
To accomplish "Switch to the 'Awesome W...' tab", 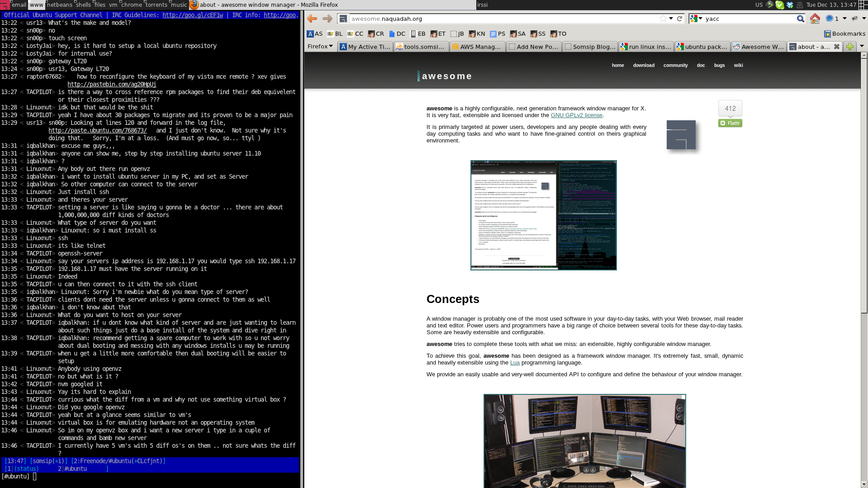I will 759,47.
